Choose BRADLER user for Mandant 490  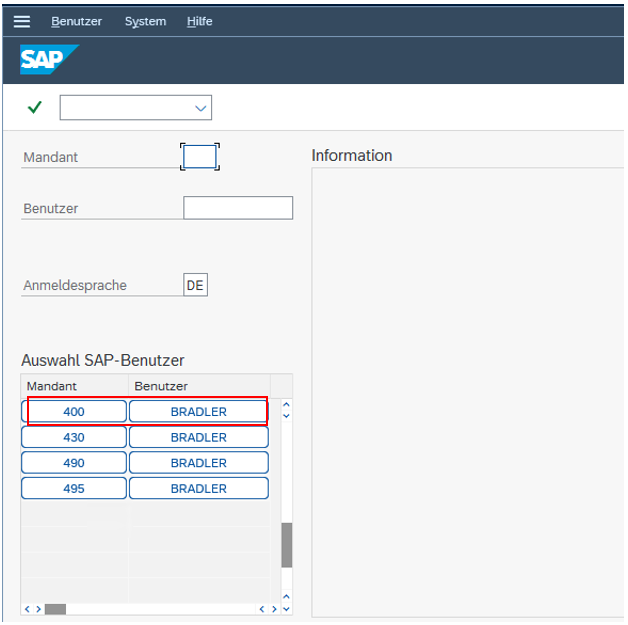pos(198,463)
